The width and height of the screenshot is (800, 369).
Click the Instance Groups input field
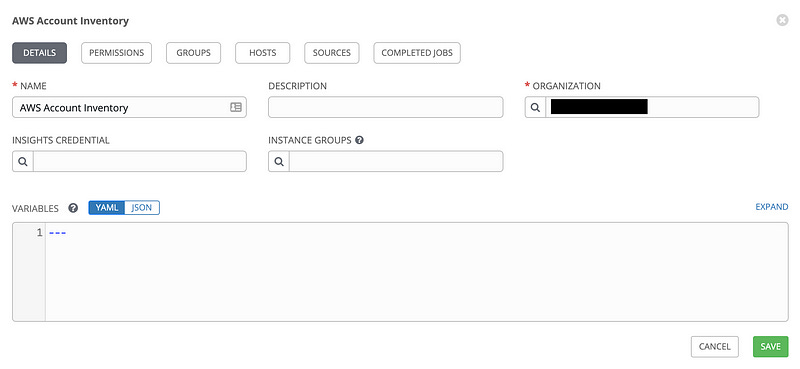pos(396,161)
